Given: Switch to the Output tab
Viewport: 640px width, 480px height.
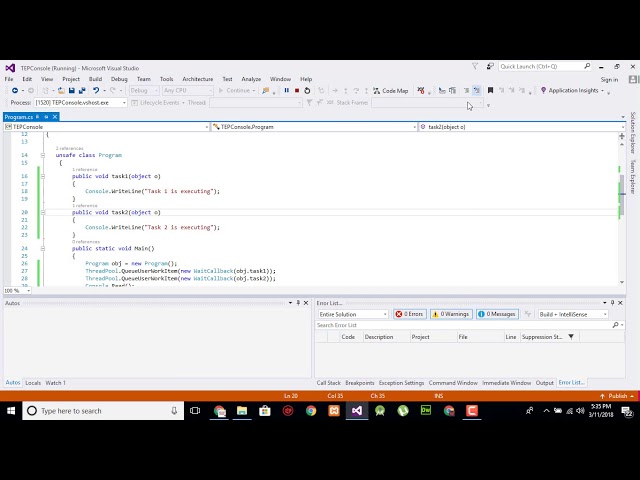Looking at the screenshot, I should [x=544, y=383].
